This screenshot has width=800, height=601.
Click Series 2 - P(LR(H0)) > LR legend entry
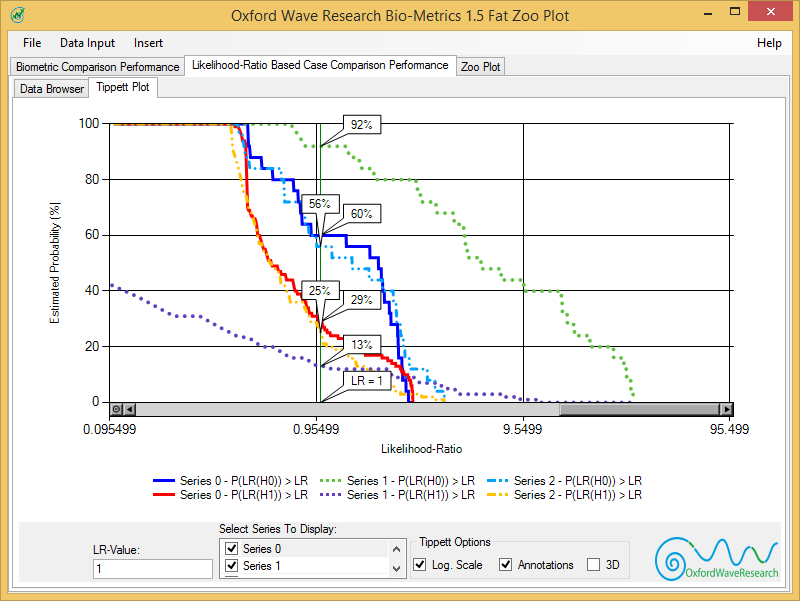point(564,481)
